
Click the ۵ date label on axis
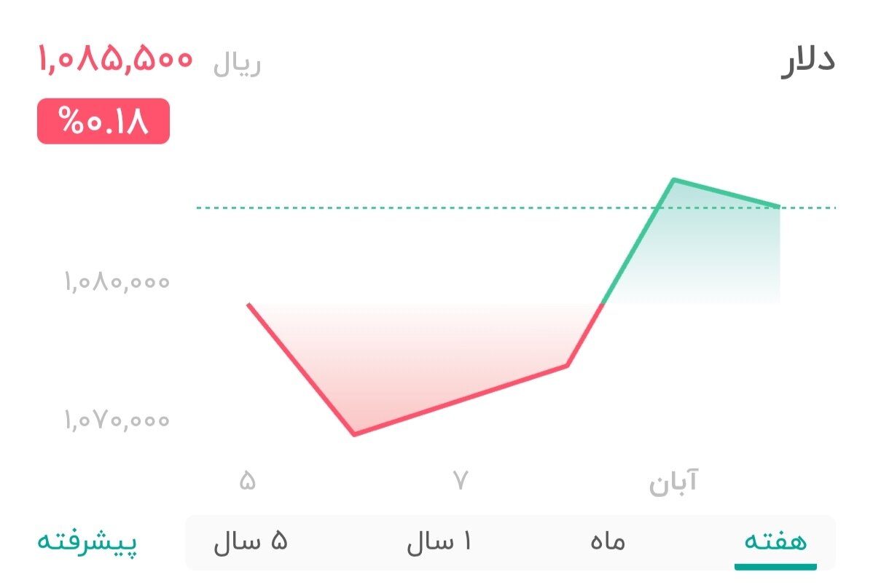click(x=248, y=480)
